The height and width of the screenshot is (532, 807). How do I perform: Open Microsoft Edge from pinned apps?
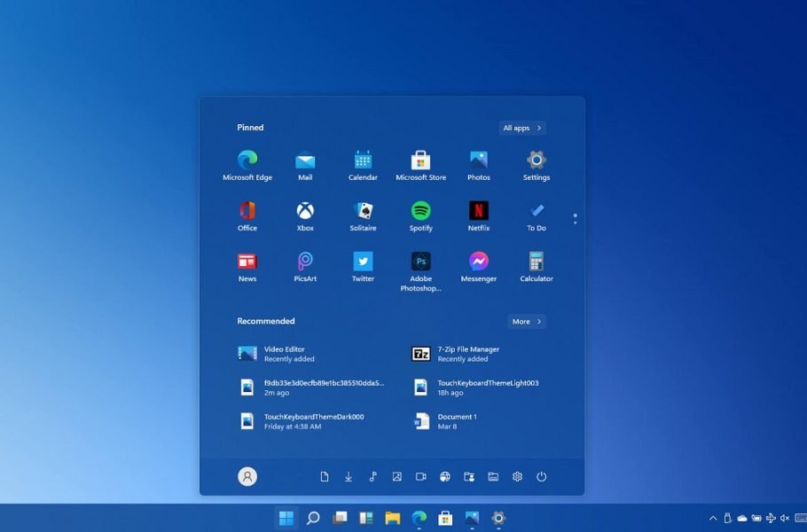[x=247, y=165]
